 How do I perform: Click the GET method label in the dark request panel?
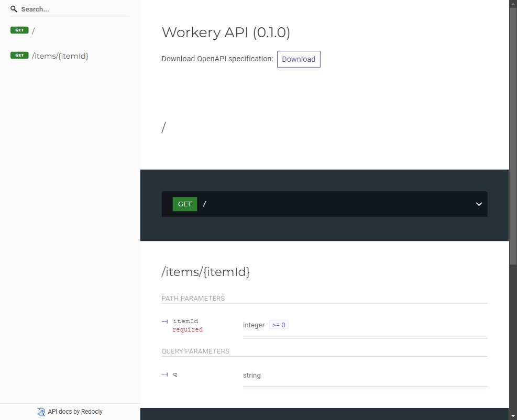pos(184,204)
